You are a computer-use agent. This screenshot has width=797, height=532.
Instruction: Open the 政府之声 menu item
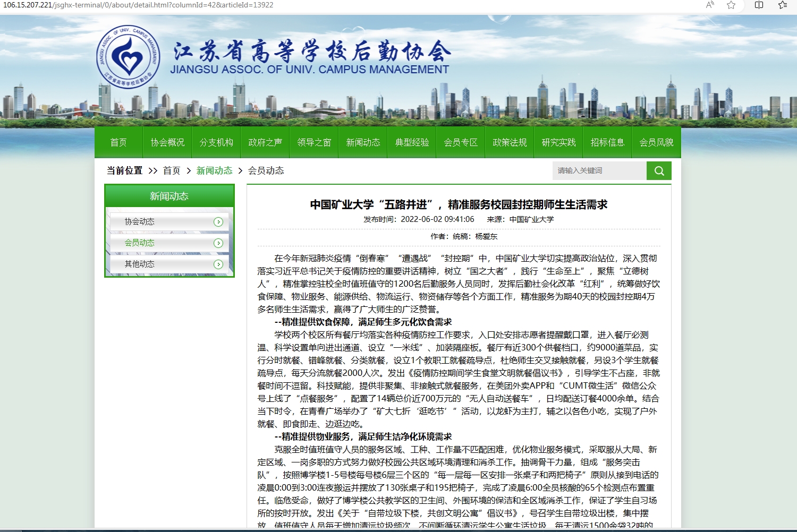click(265, 142)
